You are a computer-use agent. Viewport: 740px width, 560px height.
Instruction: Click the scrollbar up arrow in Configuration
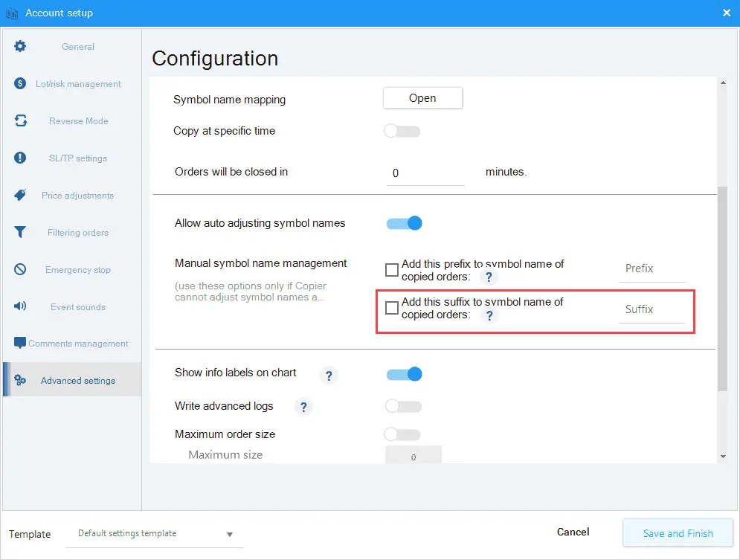click(723, 83)
